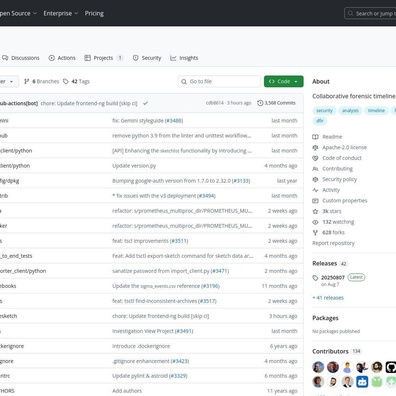The height and width of the screenshot is (396, 396).
Task: Open commit 'Update version.py'
Action: (x=134, y=166)
